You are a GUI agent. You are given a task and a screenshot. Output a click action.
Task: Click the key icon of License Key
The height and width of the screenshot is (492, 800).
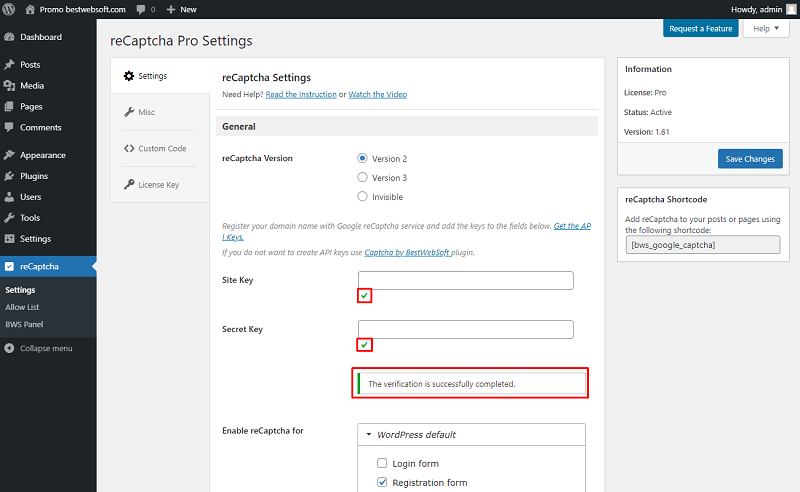pyautogui.click(x=129, y=184)
